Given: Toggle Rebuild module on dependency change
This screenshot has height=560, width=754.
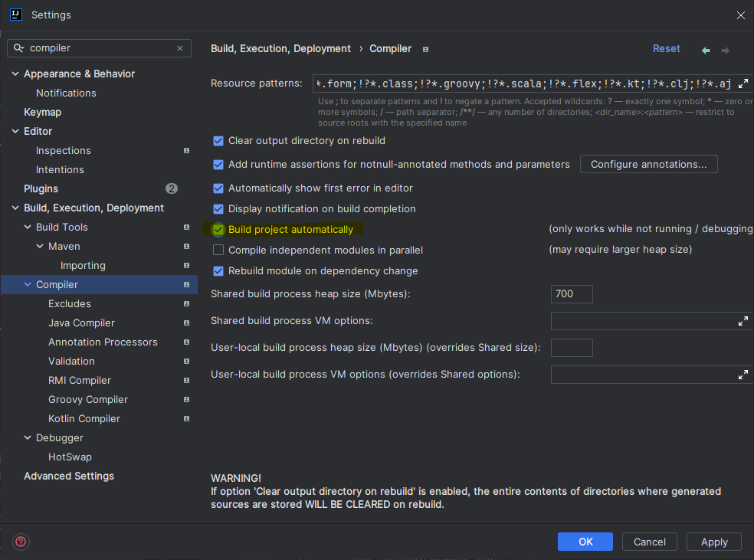Looking at the screenshot, I should (x=218, y=270).
